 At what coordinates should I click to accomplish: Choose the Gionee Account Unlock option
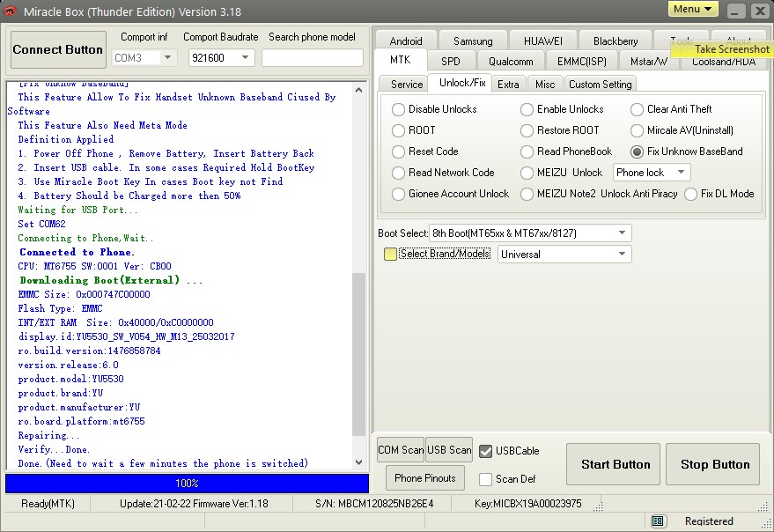coord(398,194)
